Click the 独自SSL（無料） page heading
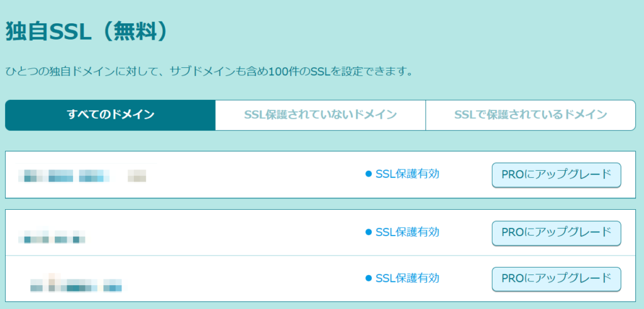Viewport: 644px width, 309px height. (87, 33)
